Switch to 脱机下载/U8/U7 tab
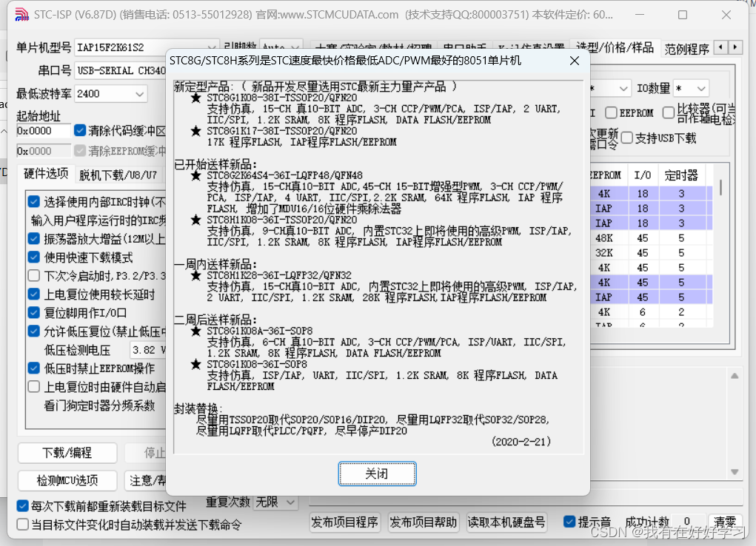 pyautogui.click(x=118, y=175)
